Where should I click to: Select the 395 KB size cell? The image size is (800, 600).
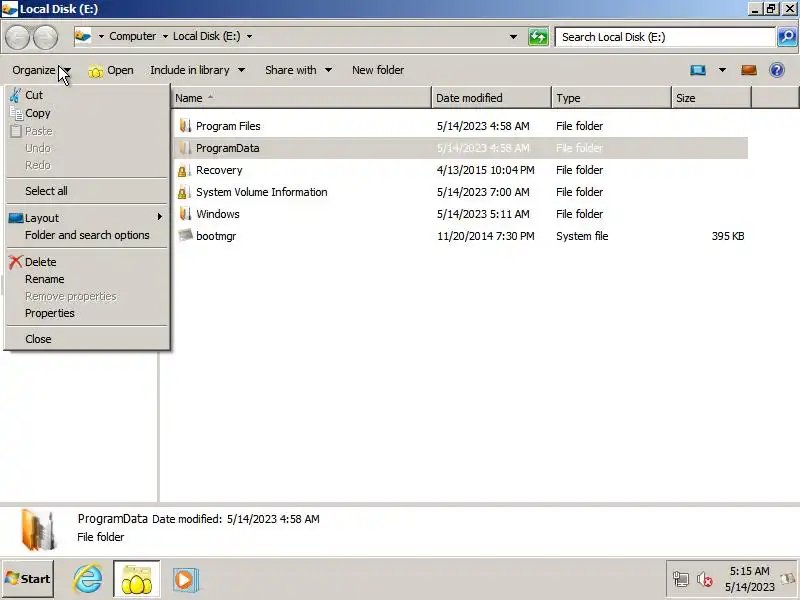click(x=728, y=236)
